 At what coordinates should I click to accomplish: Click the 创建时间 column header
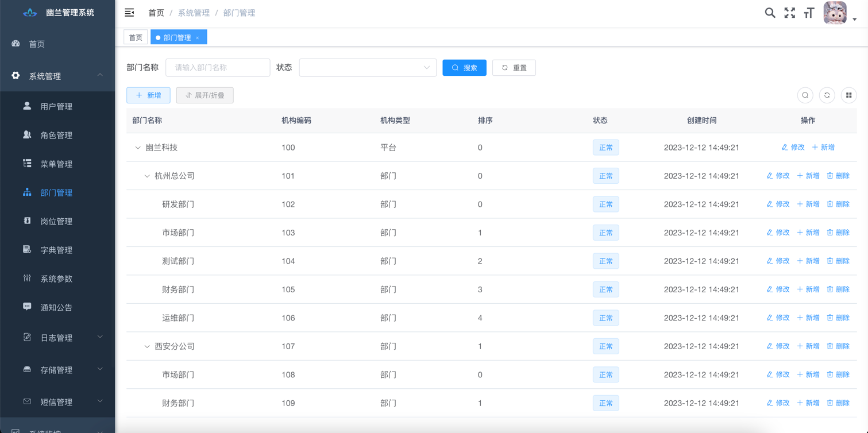(x=701, y=121)
